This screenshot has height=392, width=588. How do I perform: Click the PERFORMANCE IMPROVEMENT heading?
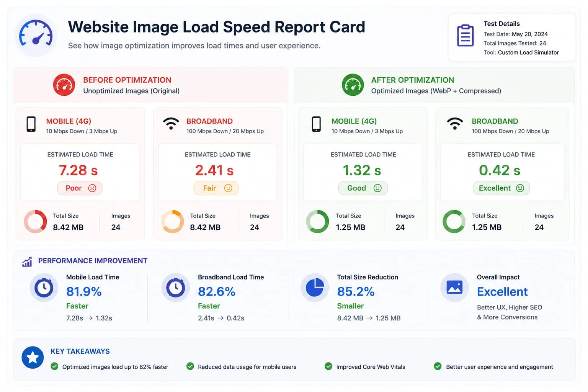tap(93, 261)
